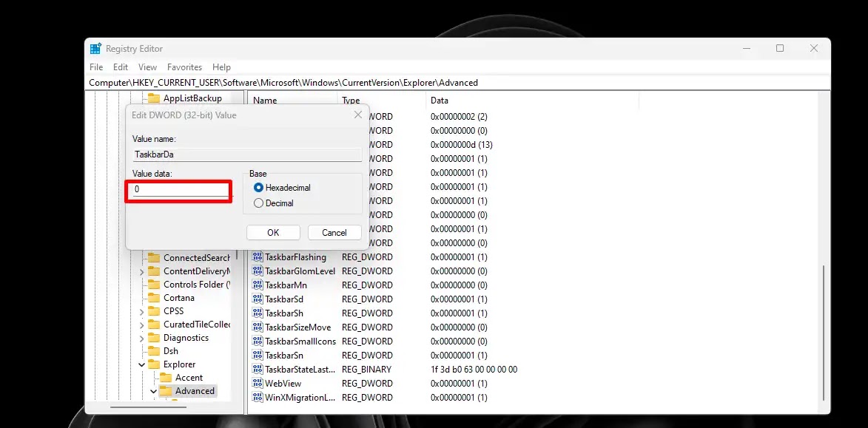
Task: Cancel the Edit DWORD dialog
Action: pos(334,232)
